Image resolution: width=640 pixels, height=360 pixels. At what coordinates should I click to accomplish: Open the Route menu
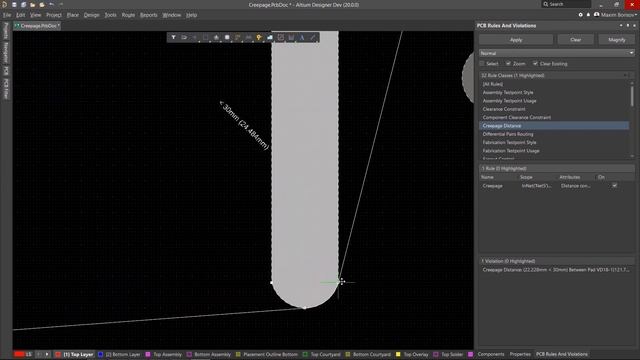coord(128,15)
